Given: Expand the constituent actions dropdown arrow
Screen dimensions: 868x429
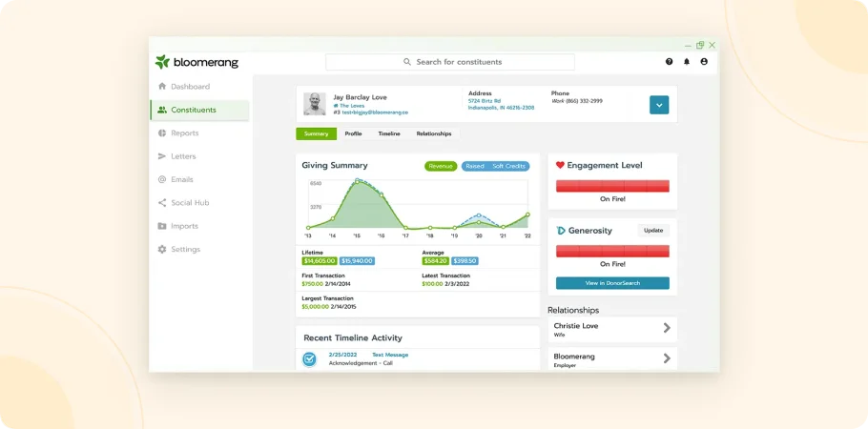Looking at the screenshot, I should coord(659,105).
